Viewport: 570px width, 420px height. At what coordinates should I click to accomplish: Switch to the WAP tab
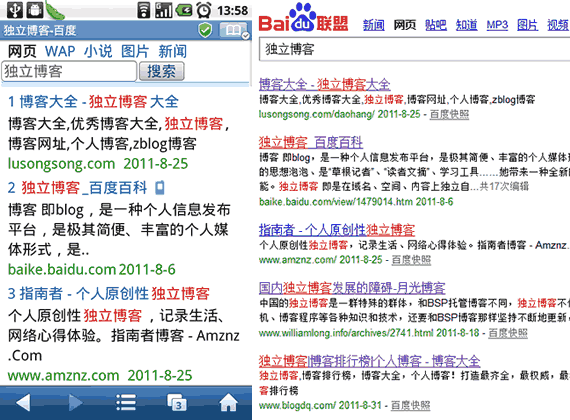[60, 51]
